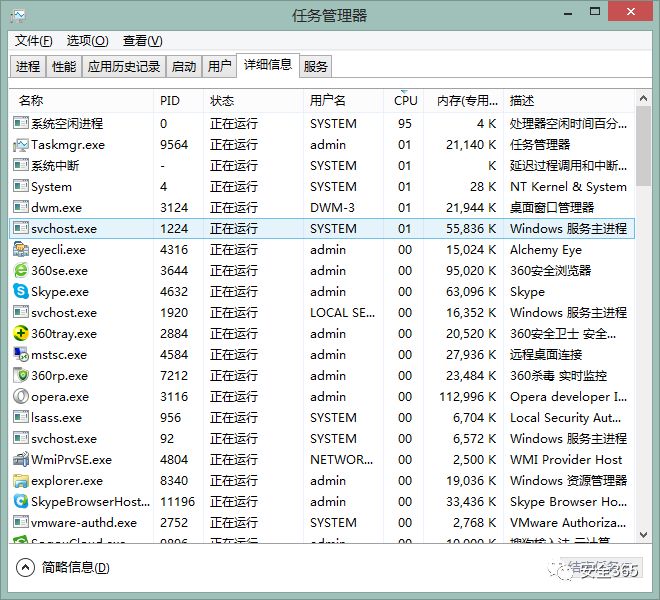The height and width of the screenshot is (600, 660).
Task: Sort by the 描述 column header
Action: pos(569,101)
